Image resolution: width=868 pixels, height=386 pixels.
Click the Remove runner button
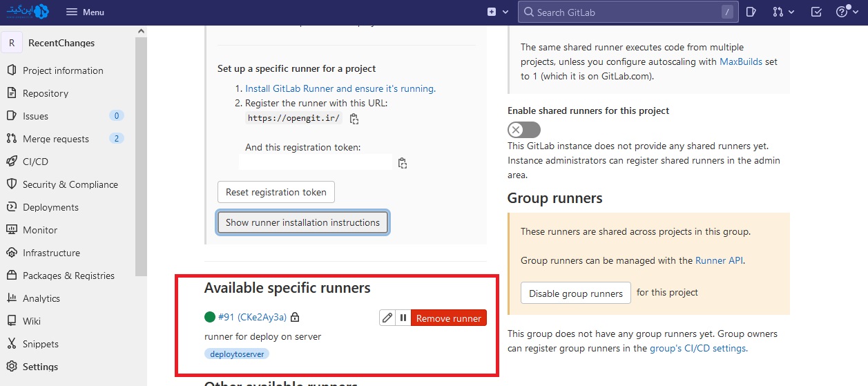click(x=449, y=318)
